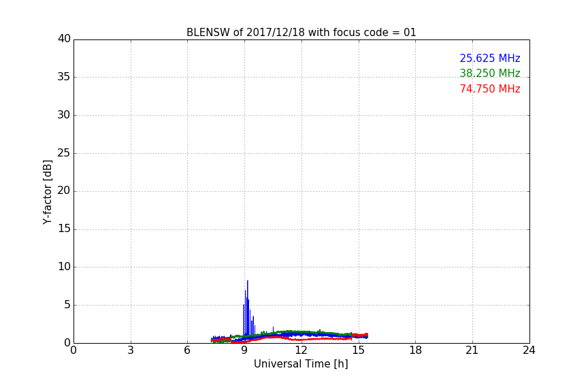Click the y-axis tick label 5

[67, 305]
